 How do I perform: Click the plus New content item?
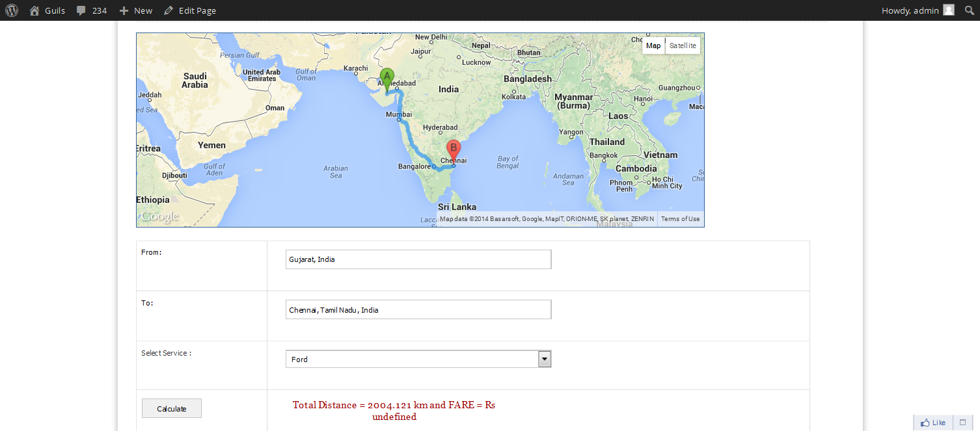click(135, 10)
